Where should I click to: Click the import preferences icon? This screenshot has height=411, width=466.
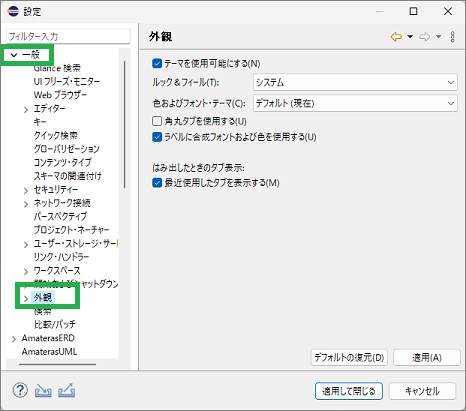click(43, 391)
